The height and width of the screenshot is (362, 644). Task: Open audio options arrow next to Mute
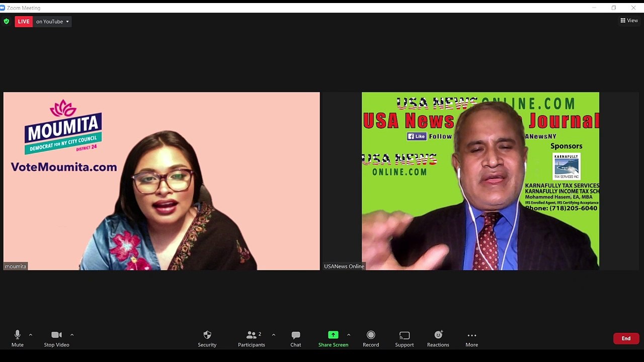pyautogui.click(x=31, y=335)
